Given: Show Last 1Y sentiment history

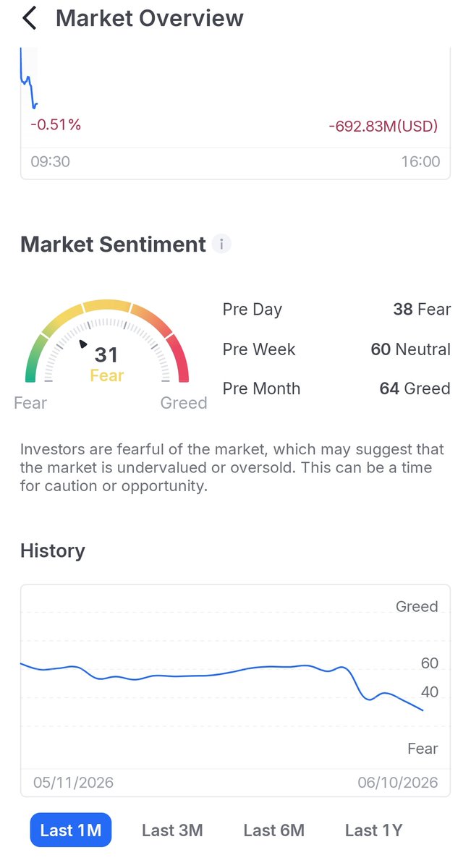Looking at the screenshot, I should pyautogui.click(x=373, y=830).
